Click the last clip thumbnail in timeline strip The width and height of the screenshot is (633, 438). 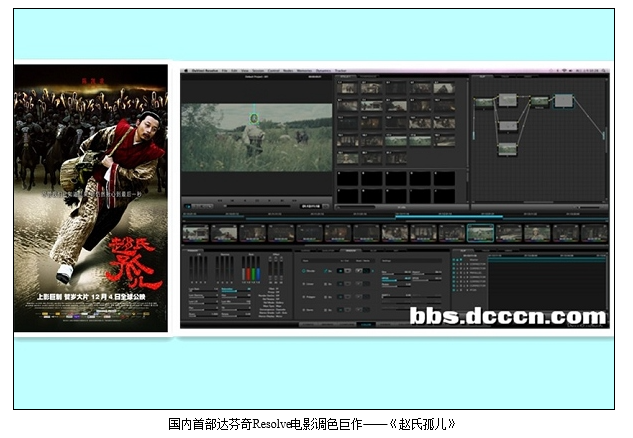[x=594, y=233]
